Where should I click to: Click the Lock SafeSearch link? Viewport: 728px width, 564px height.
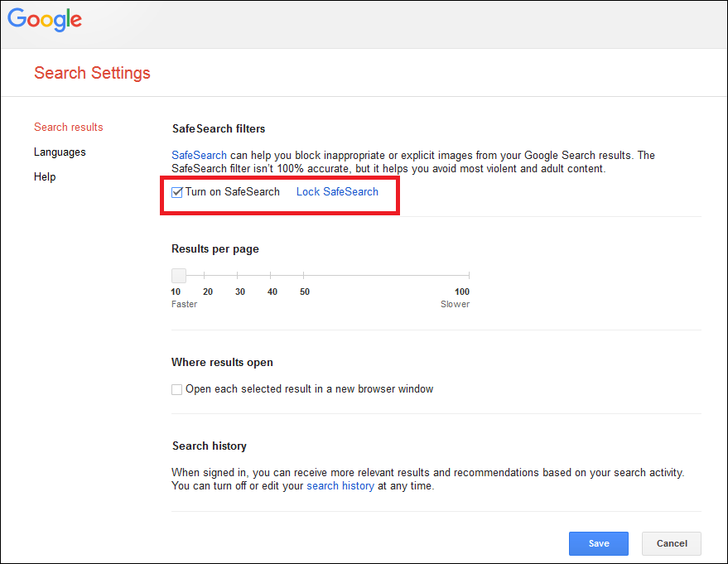[336, 191]
